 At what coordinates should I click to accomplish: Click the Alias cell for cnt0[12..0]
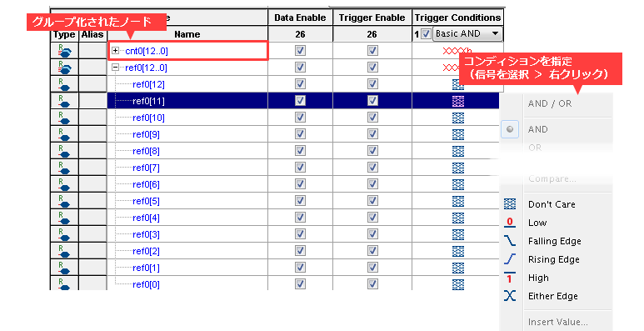point(92,51)
